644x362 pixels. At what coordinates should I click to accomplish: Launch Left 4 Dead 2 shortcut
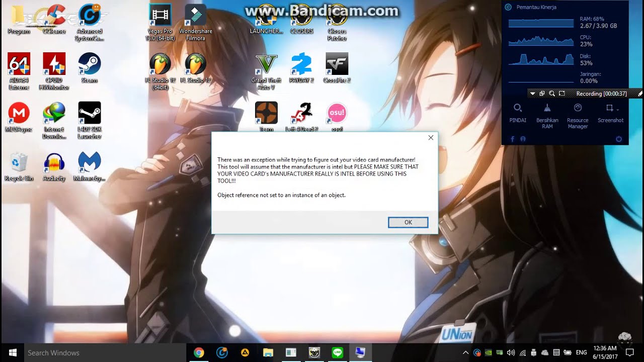click(301, 116)
